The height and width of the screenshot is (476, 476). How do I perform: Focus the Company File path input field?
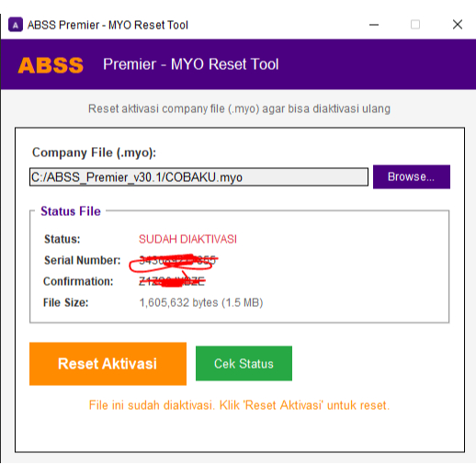[198, 176]
